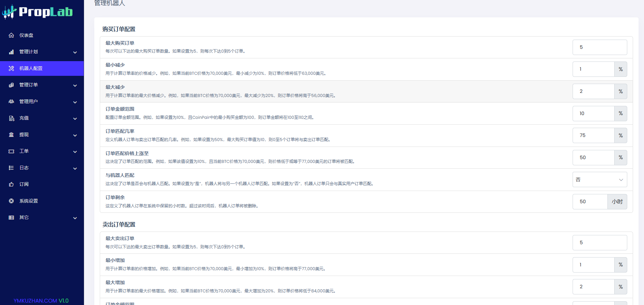The height and width of the screenshot is (305, 644).
Task: Click the dashboard home icon
Action: click(11, 35)
